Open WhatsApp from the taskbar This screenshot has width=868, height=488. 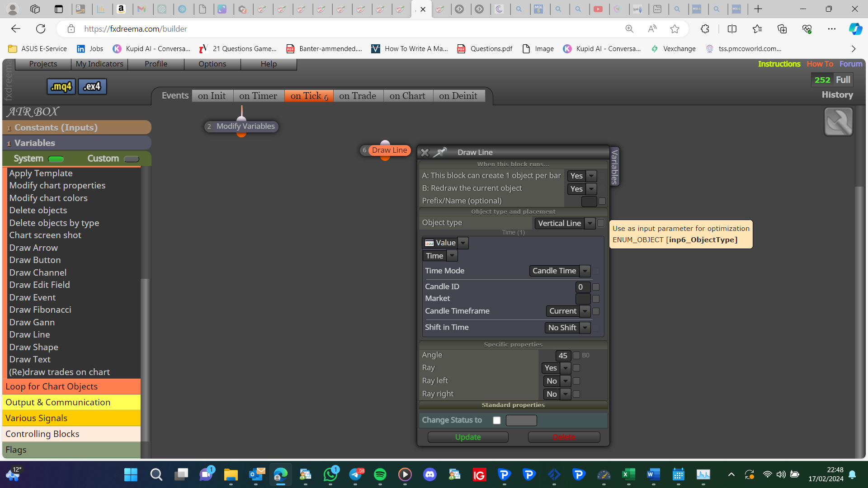(330, 474)
